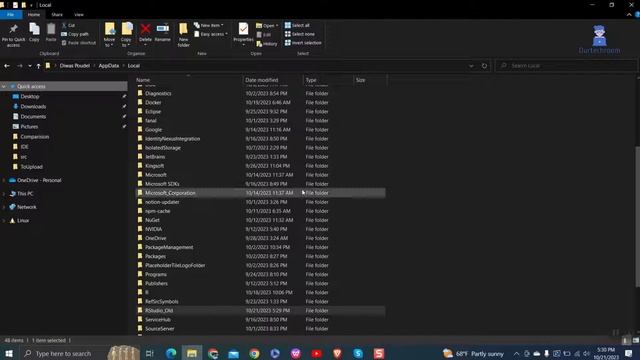Click Diwas Poudel in the address bar
Image resolution: width=640 pixels, height=360 pixels.
pyautogui.click(x=75, y=66)
